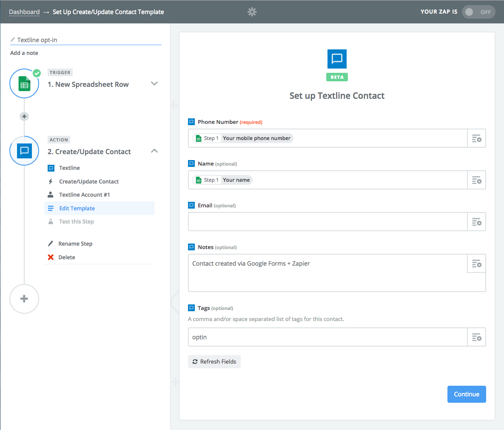Click the Textline icon beside Notes label
This screenshot has width=504, height=430.
click(191, 247)
